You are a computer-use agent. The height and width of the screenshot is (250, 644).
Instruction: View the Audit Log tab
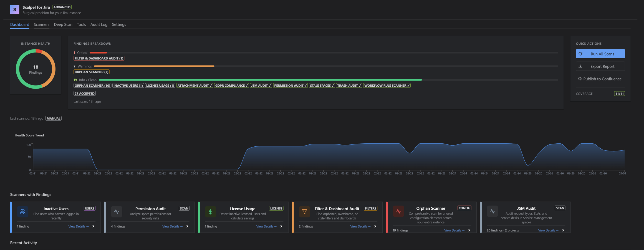click(x=99, y=24)
